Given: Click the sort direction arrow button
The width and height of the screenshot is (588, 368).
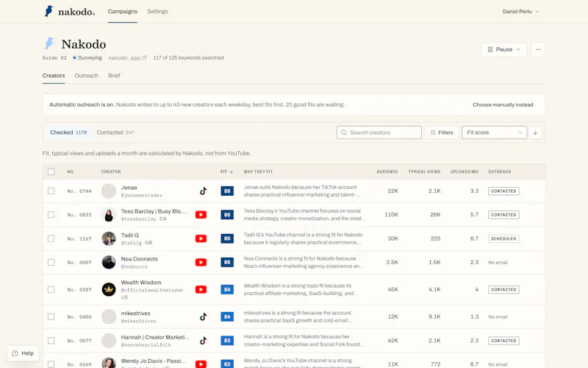Looking at the screenshot, I should pos(535,132).
